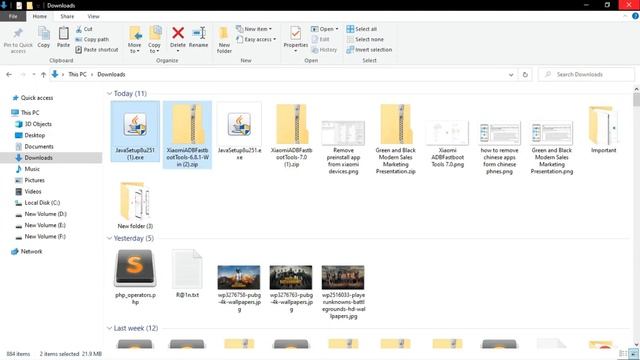640x360 pixels.
Task: Click Paste shortcut in ribbon
Action: (97, 50)
